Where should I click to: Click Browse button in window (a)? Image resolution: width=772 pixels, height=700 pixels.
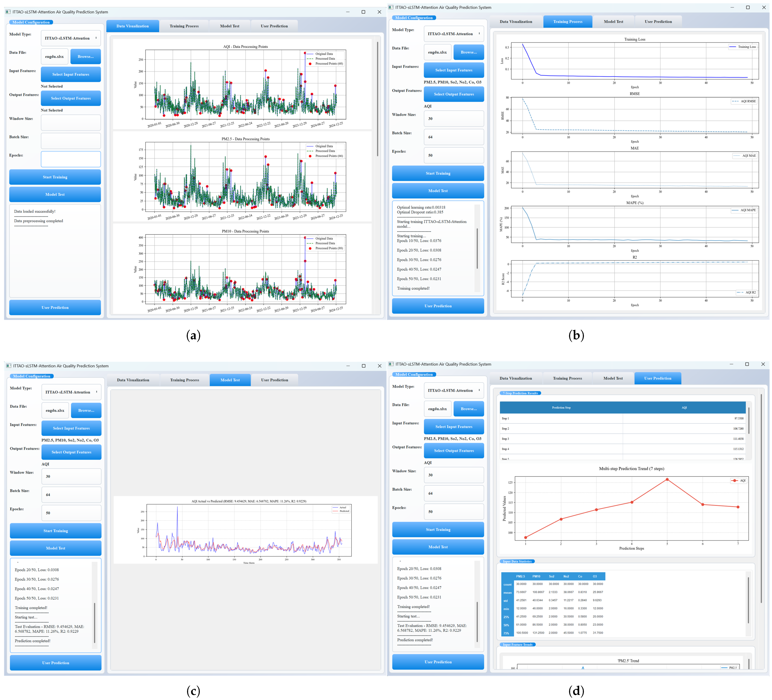click(x=85, y=57)
